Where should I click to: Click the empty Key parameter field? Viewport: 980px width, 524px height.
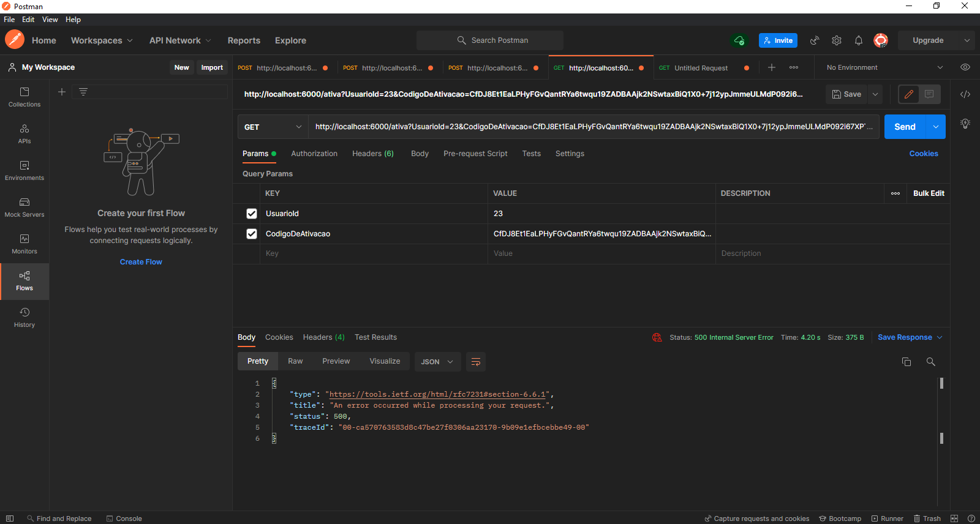click(374, 253)
